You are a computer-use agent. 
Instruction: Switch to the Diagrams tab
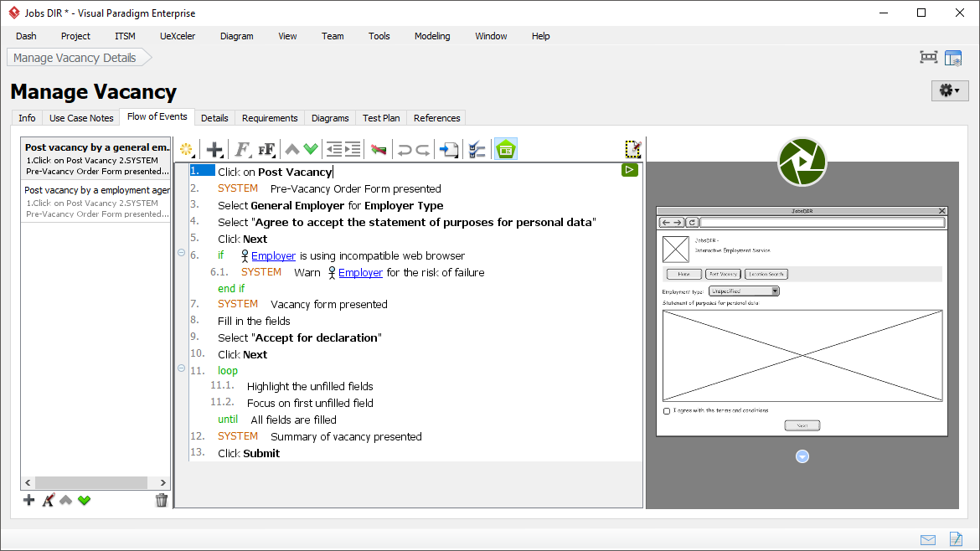click(x=330, y=118)
